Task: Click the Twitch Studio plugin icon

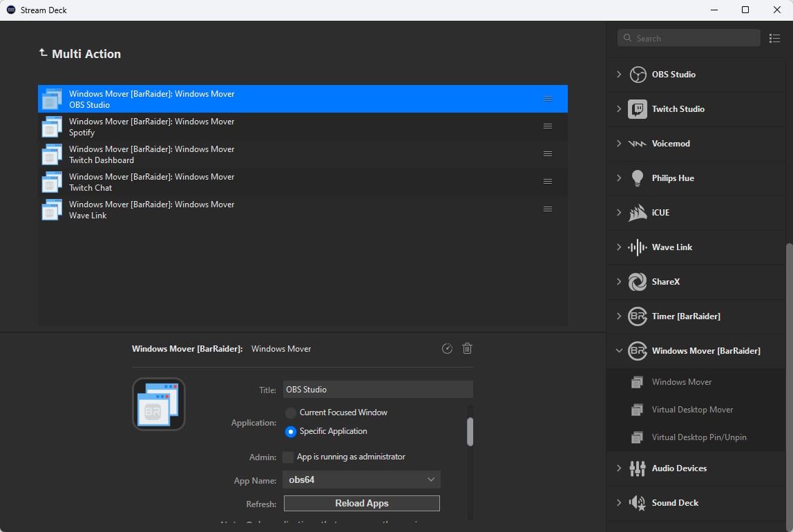Action: 637,109
